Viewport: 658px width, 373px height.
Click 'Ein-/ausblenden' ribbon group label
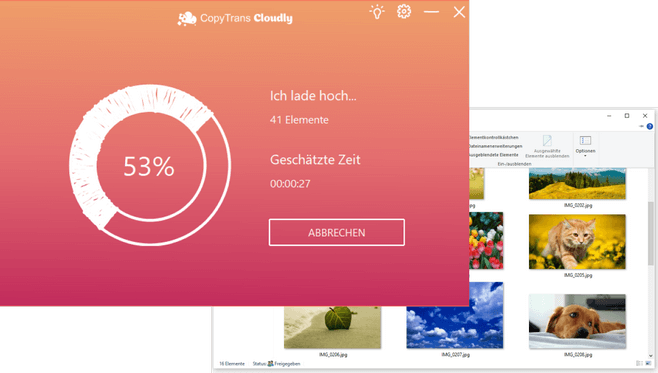(514, 164)
